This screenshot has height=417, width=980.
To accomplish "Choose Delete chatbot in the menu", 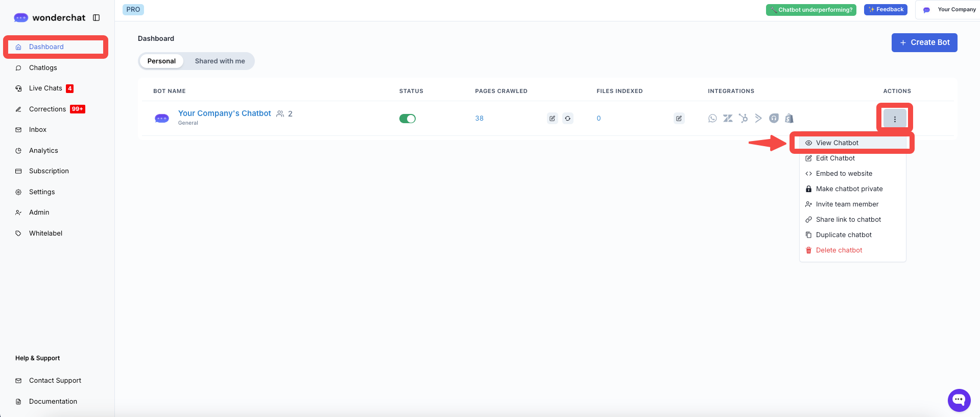I will point(839,250).
